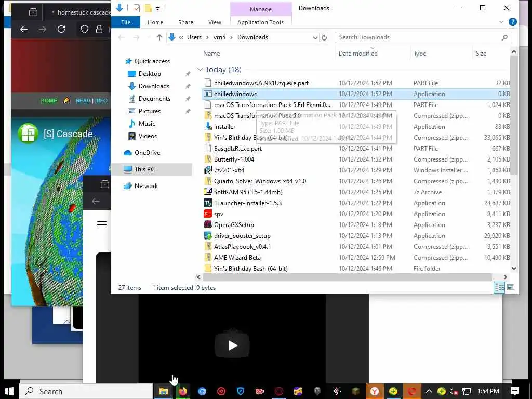The width and height of the screenshot is (532, 399).
Task: Select the 7z2201-x64 installer icon
Action: coord(208,170)
